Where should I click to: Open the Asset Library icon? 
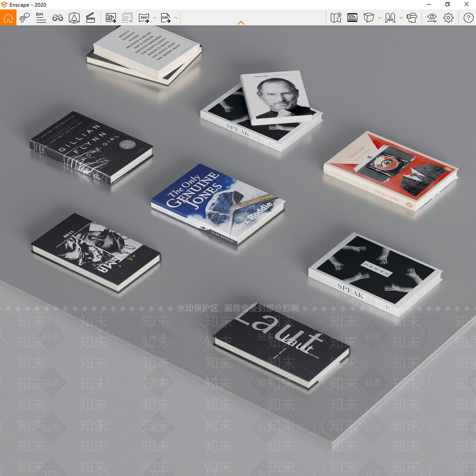click(x=352, y=18)
